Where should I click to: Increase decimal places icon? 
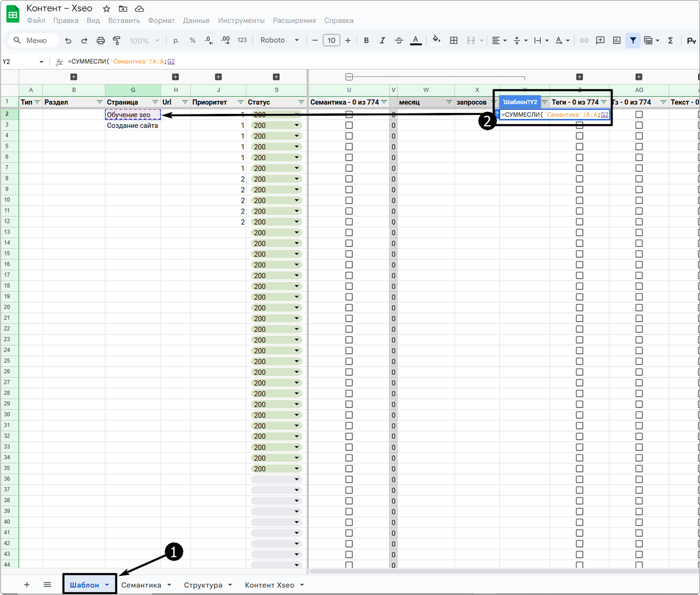click(x=225, y=41)
